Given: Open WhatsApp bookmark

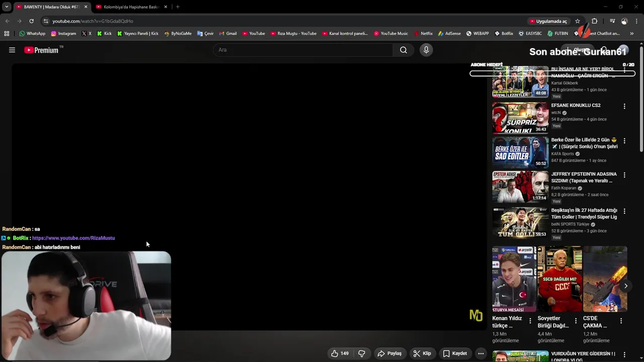Looking at the screenshot, I should pyautogui.click(x=32, y=34).
